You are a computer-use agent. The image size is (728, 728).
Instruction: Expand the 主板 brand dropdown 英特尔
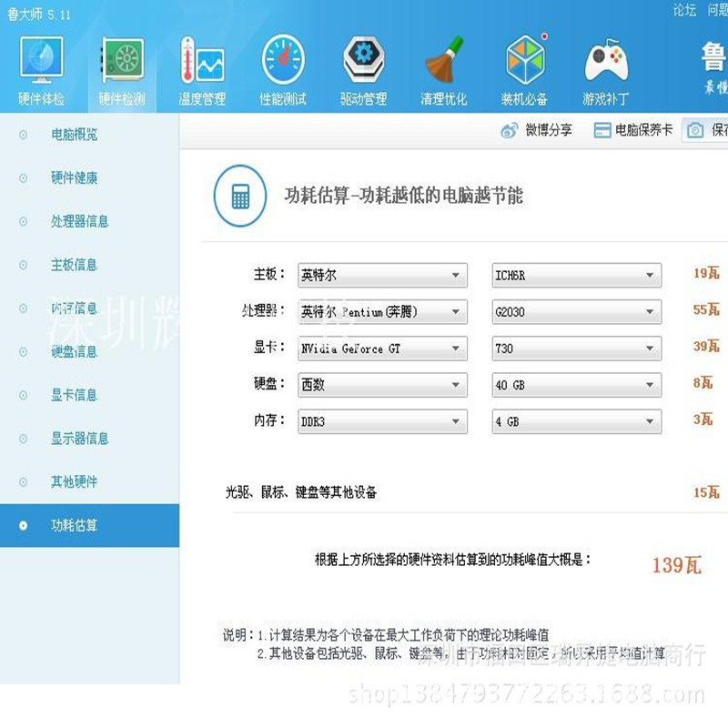(382, 276)
